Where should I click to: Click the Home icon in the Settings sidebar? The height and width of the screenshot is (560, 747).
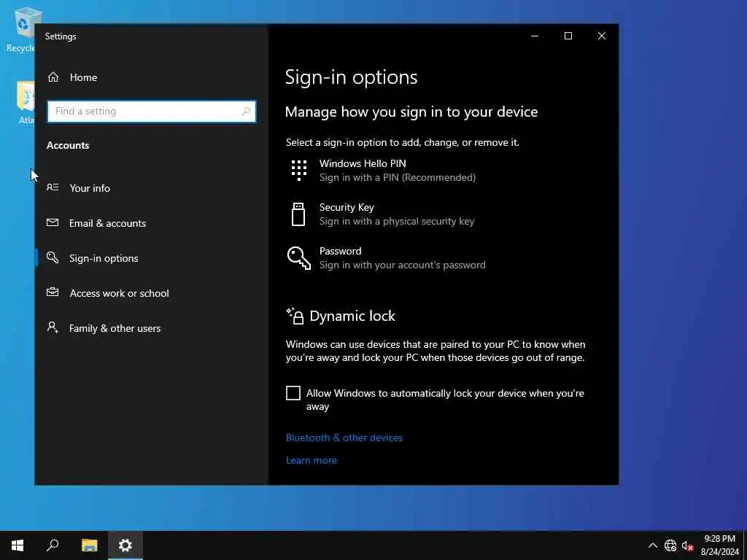point(53,77)
